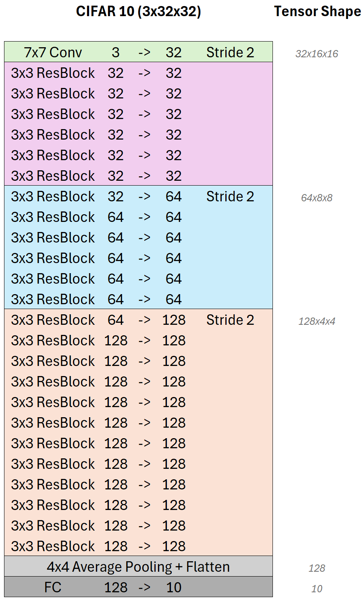
Task: Click the first ResBlock in the pink section
Action: point(53,73)
